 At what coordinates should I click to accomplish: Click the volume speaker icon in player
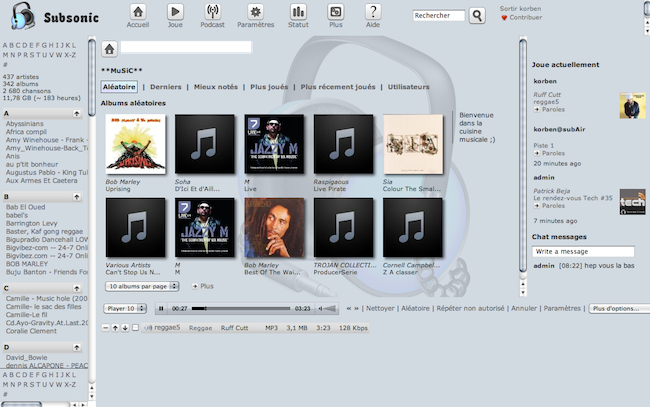click(x=320, y=308)
